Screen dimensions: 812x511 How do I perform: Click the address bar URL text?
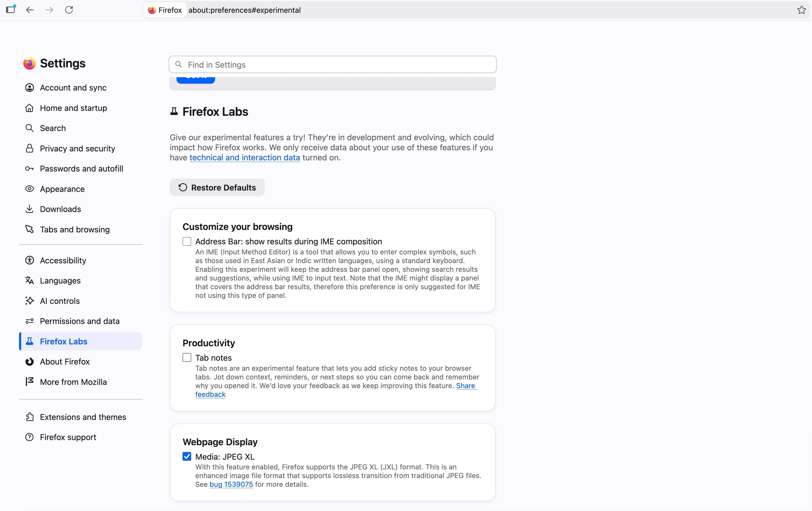(244, 10)
